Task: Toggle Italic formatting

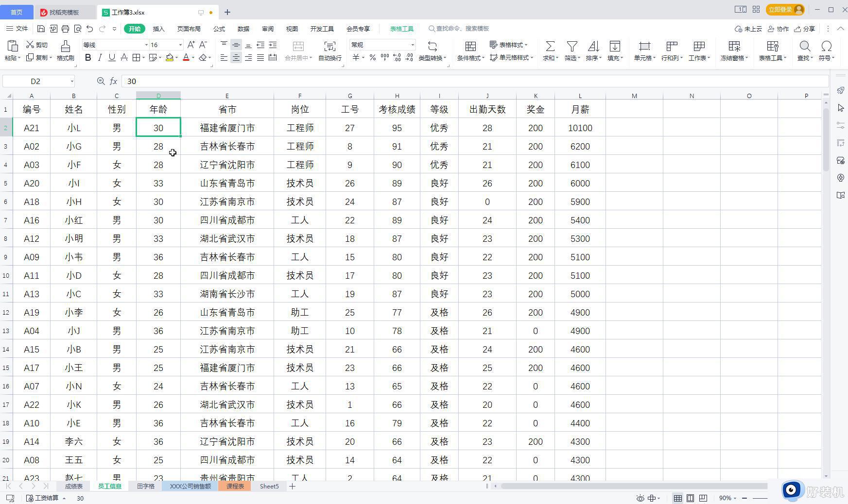Action: click(x=100, y=58)
